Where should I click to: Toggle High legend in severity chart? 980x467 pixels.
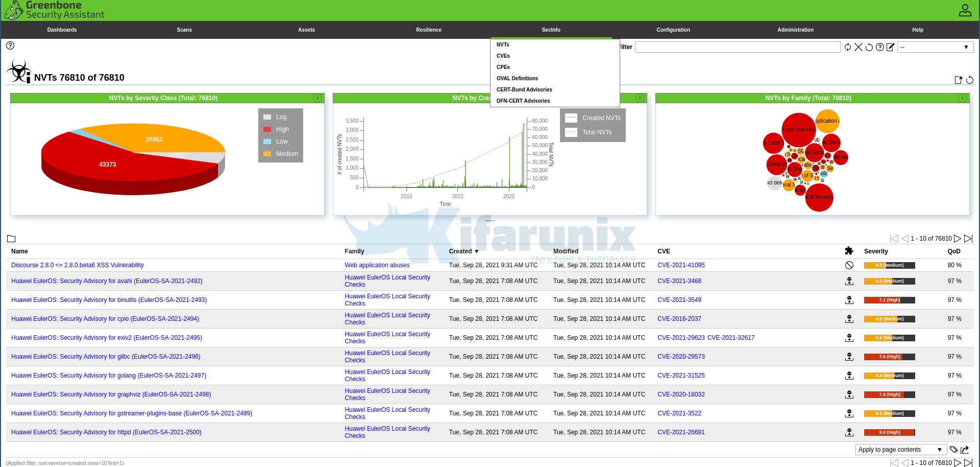pos(276,129)
